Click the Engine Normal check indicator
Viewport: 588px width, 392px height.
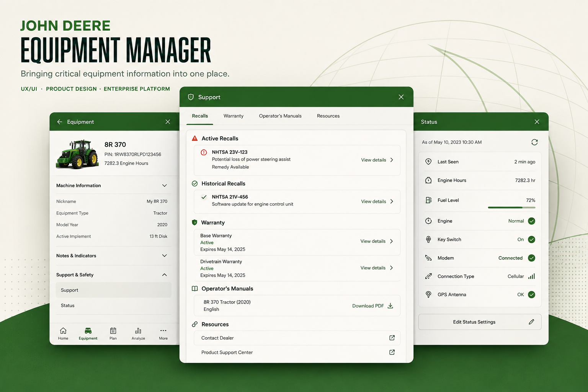(x=531, y=221)
